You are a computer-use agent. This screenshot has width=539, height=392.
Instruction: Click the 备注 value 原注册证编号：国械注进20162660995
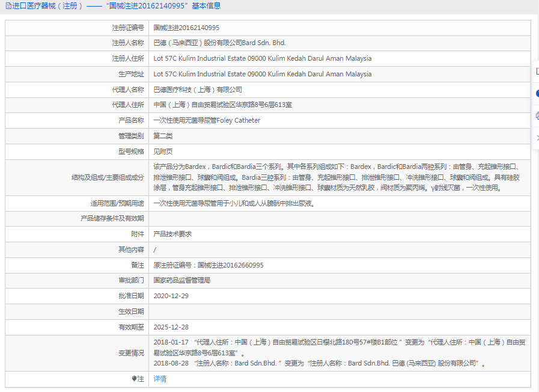tap(209, 265)
